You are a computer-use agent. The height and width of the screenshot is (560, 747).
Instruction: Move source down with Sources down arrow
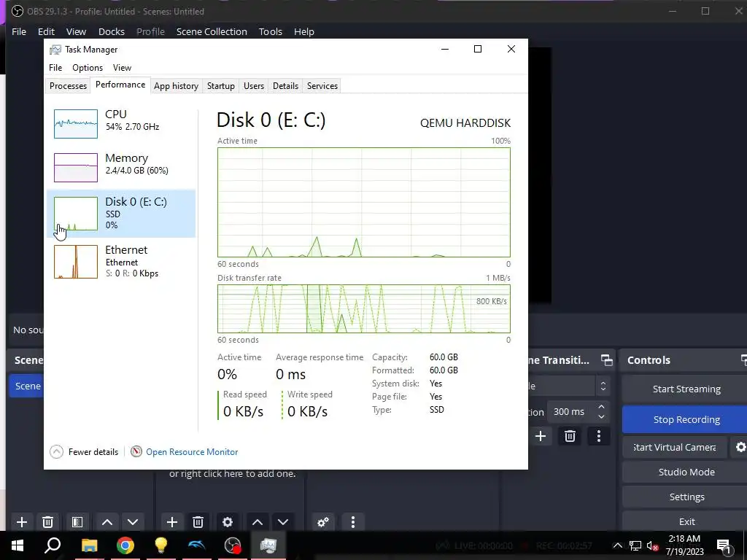point(283,522)
